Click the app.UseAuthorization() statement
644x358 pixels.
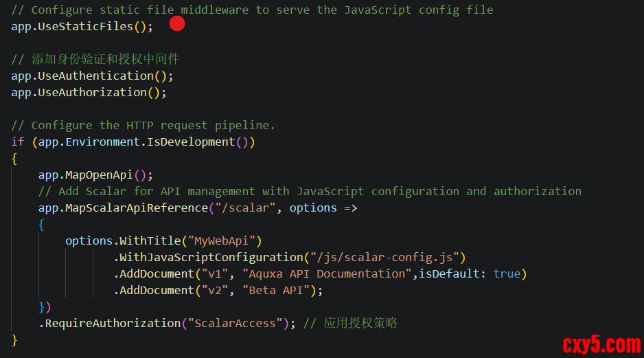(x=89, y=92)
